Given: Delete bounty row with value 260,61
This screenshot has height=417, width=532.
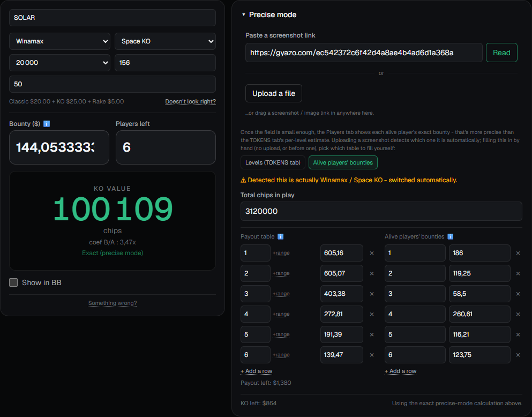Looking at the screenshot, I should tap(518, 314).
